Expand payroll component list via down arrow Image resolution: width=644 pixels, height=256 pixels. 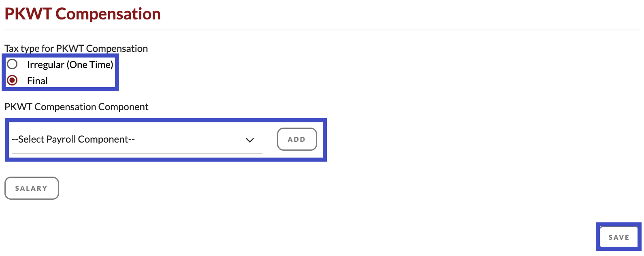[x=250, y=140]
